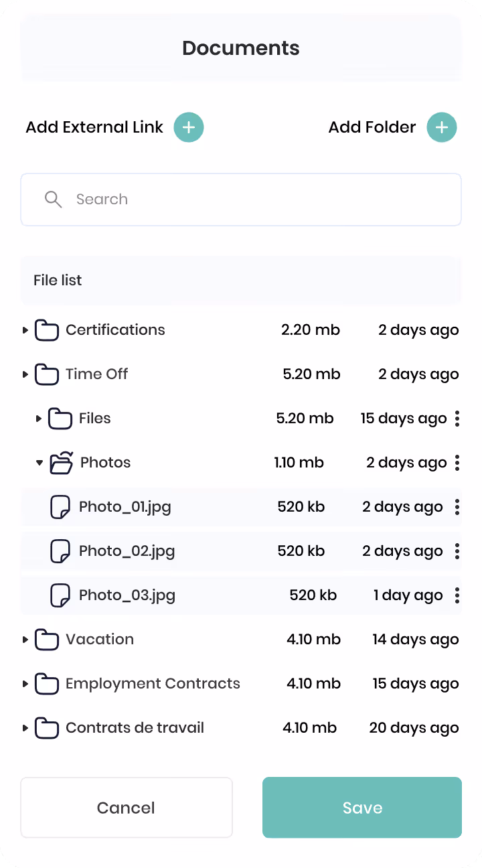
Task: Expand the Files subfolder arrow
Action: [39, 419]
